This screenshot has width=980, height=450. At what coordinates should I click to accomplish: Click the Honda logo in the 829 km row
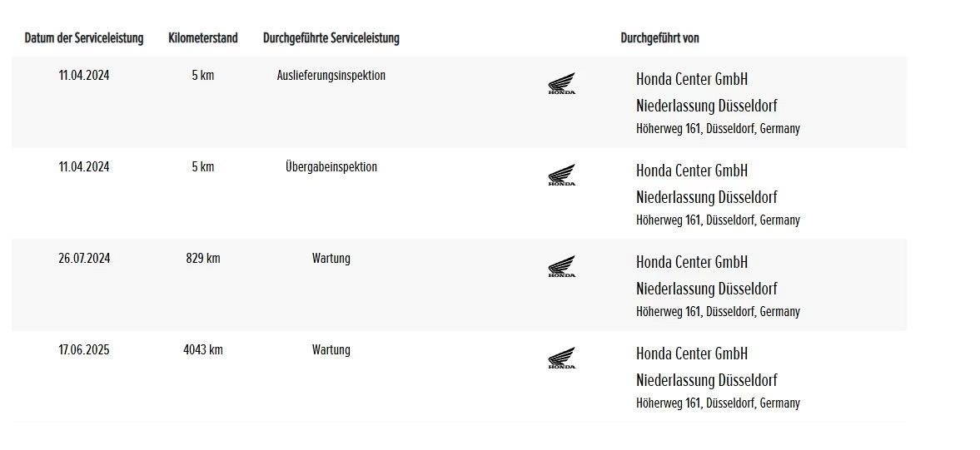pos(561,266)
